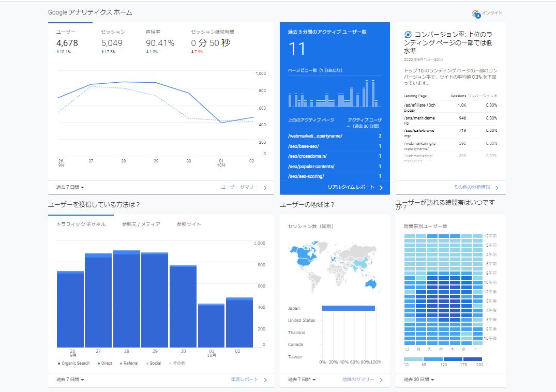The height and width of the screenshot is (392, 556).
Task: Open 過去 7 日間 dropdown under region map
Action: click(x=302, y=380)
